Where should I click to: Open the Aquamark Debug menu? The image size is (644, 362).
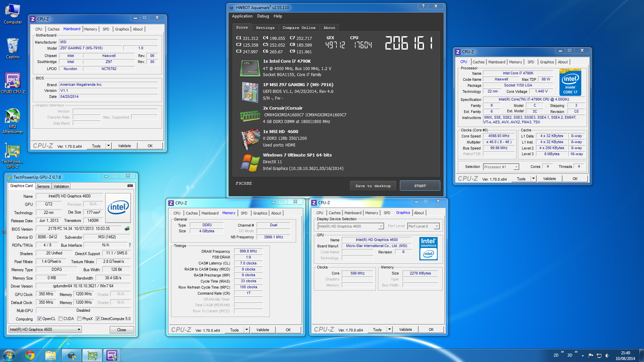(x=263, y=16)
